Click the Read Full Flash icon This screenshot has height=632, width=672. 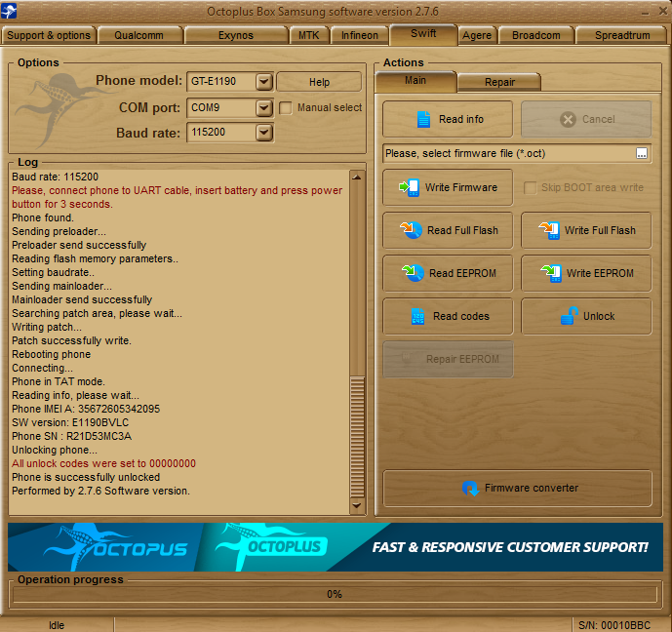(x=411, y=230)
